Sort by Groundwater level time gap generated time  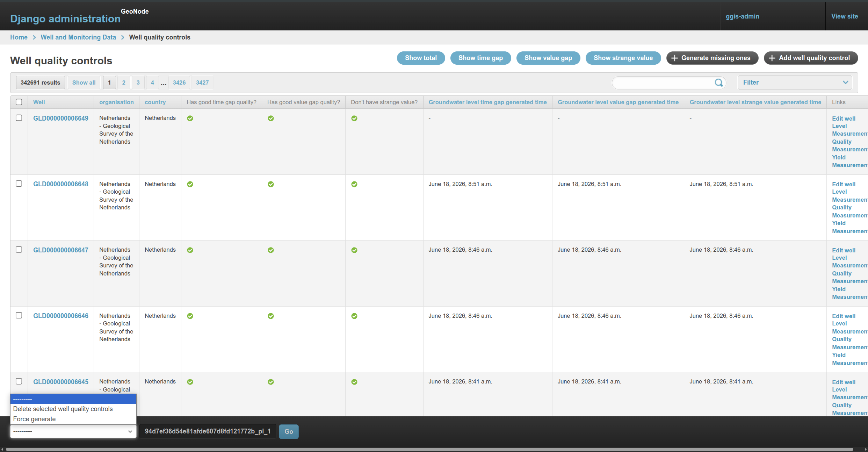[x=487, y=102]
